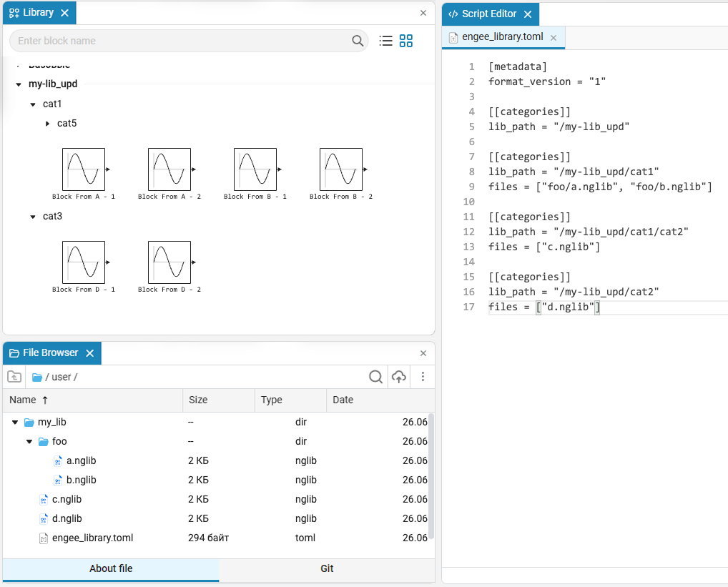Click the File Browser vertical scrollbar

tap(431, 476)
